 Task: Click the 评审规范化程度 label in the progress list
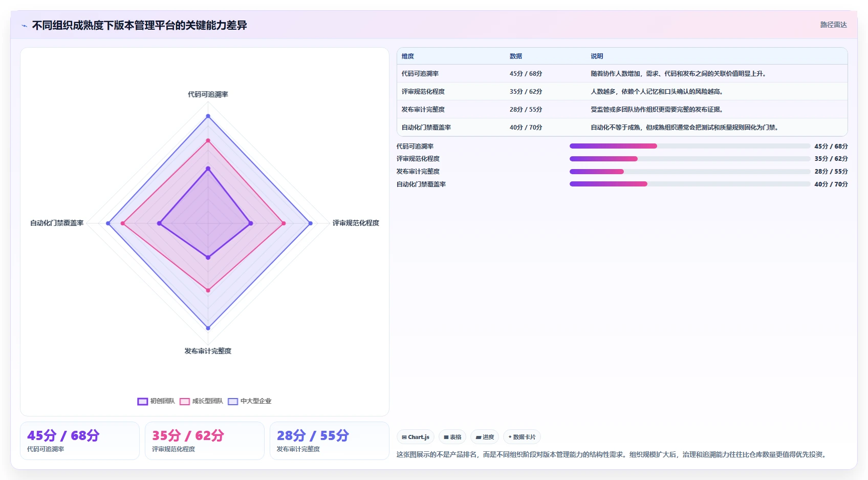(418, 159)
